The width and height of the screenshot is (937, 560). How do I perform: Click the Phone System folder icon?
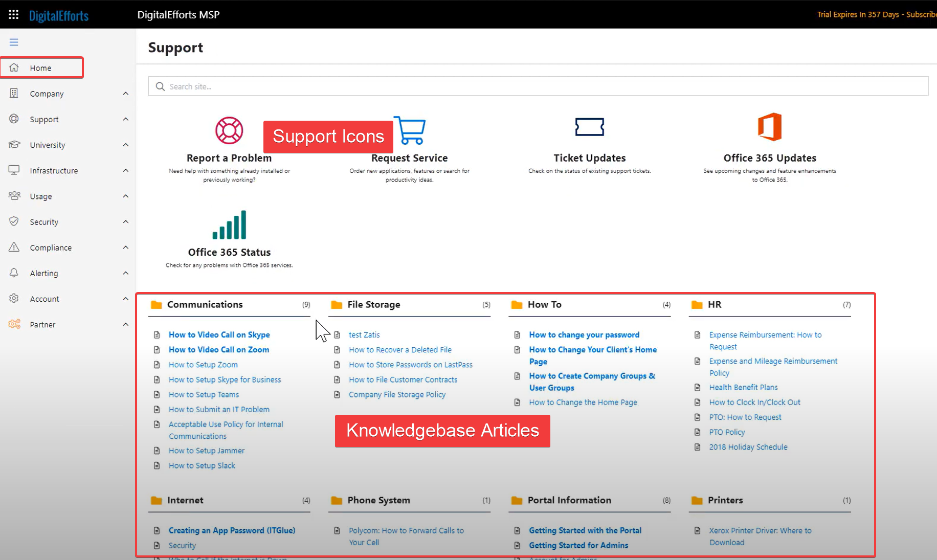[x=337, y=501]
